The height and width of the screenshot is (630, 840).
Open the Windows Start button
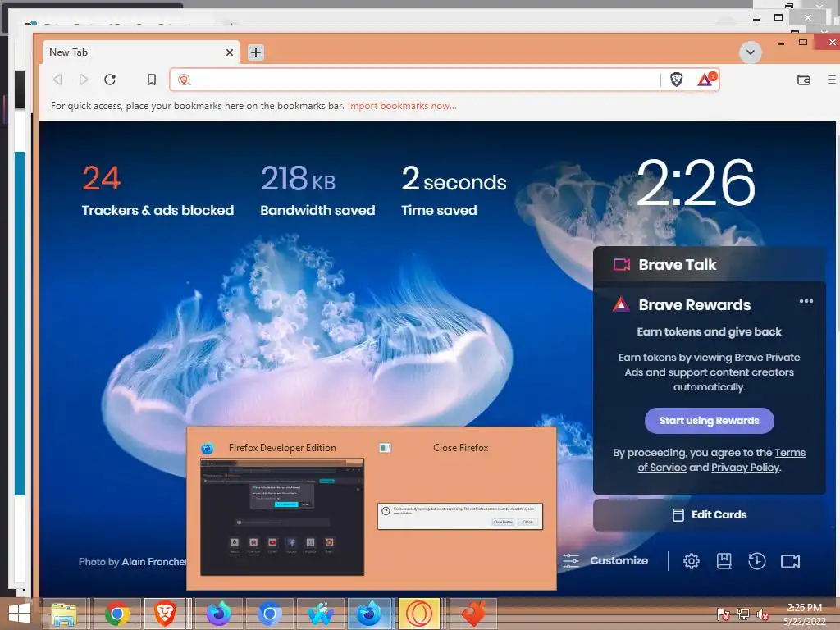tap(20, 614)
